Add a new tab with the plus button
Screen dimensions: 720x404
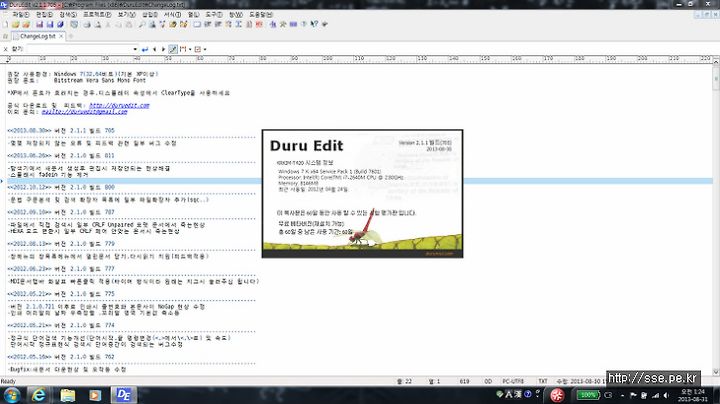[x=71, y=36]
